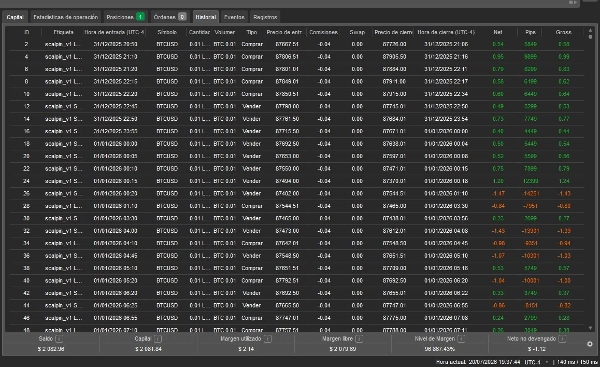Click the info icon next to Saldo
Image resolution: width=600 pixels, height=367 pixels.
coord(59,339)
